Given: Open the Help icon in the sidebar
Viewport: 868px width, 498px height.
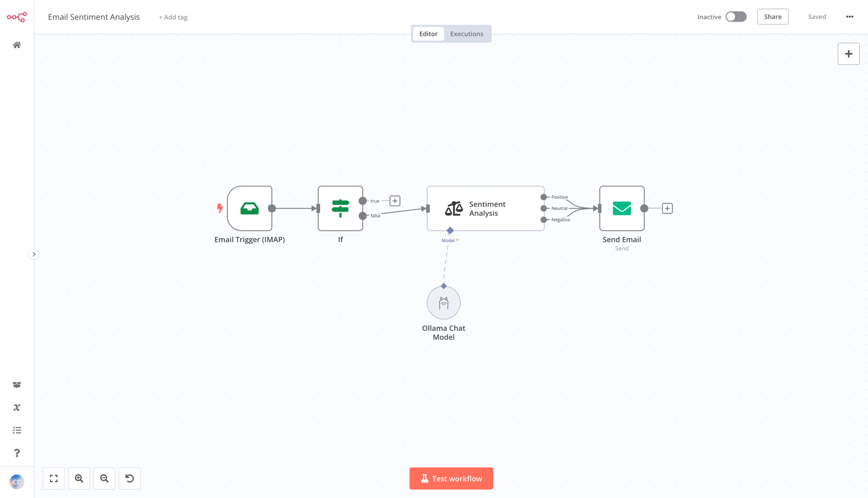Looking at the screenshot, I should click(x=17, y=453).
